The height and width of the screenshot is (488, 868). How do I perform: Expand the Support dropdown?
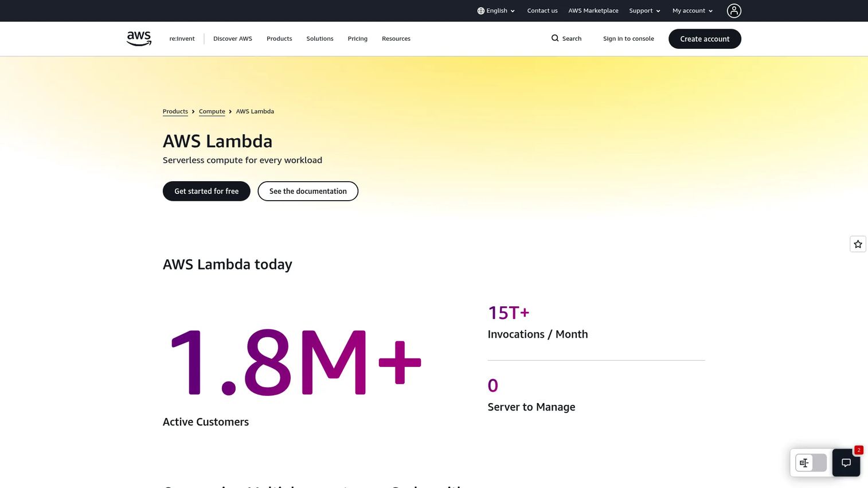(645, 11)
